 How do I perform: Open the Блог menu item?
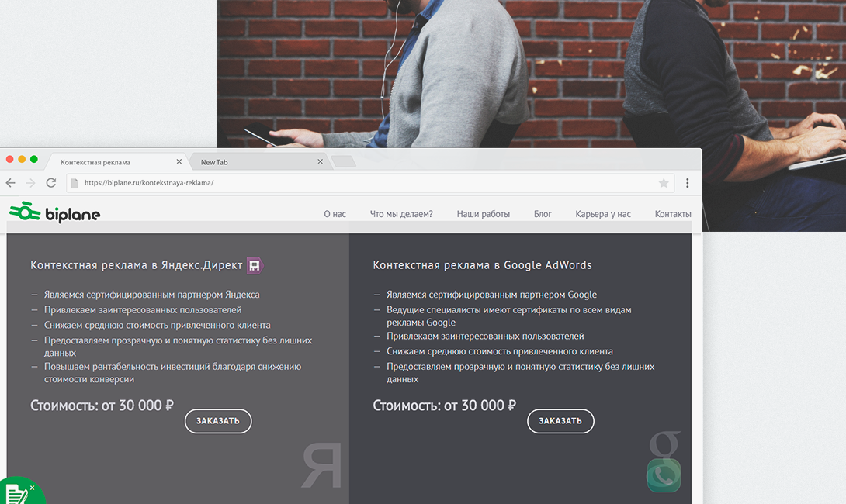click(x=543, y=214)
